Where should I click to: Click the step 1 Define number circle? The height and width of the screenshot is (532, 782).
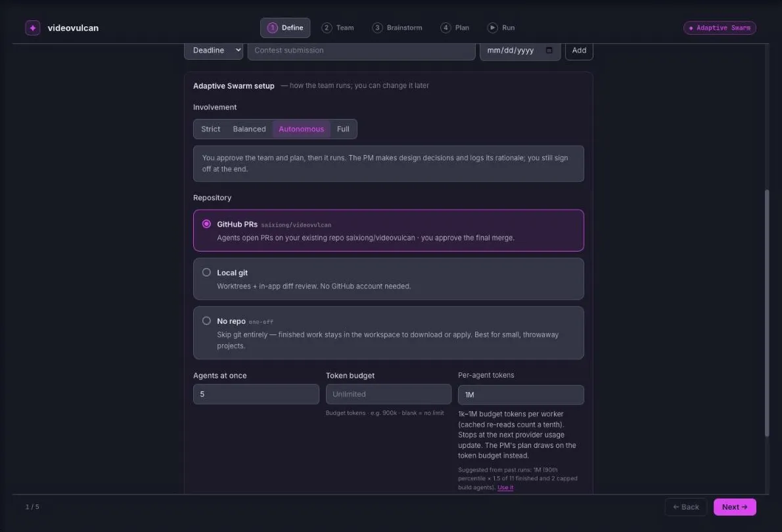click(x=272, y=28)
